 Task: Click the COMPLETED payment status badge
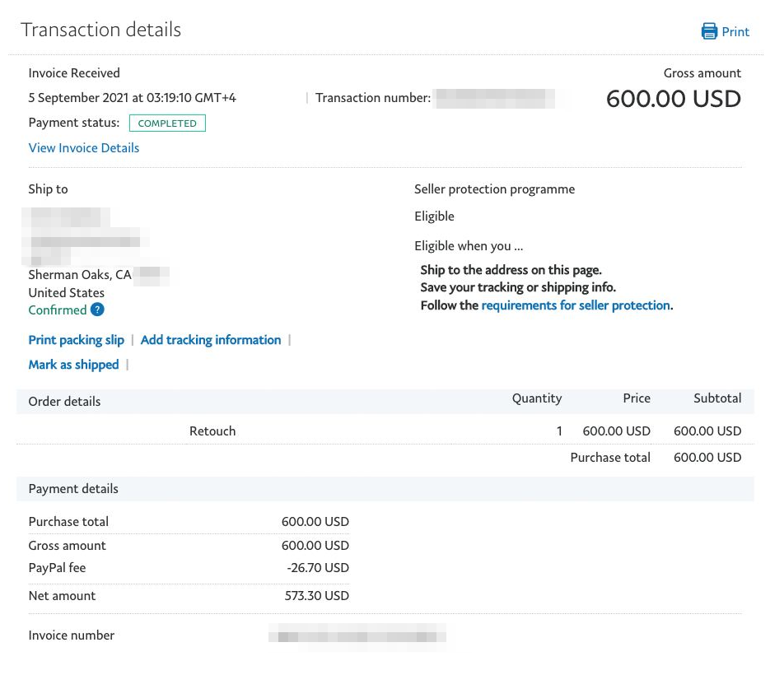(167, 123)
